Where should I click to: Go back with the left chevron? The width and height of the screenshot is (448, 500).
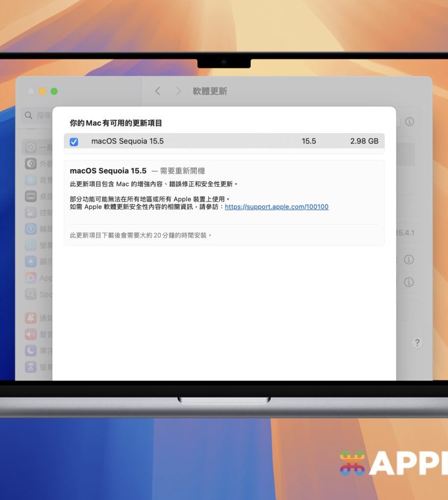158,91
